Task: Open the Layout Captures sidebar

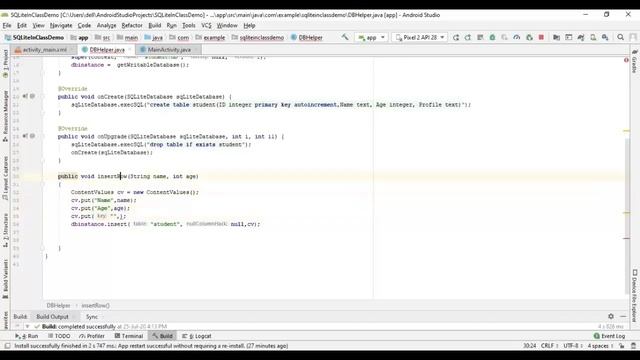Action: (x=5, y=178)
